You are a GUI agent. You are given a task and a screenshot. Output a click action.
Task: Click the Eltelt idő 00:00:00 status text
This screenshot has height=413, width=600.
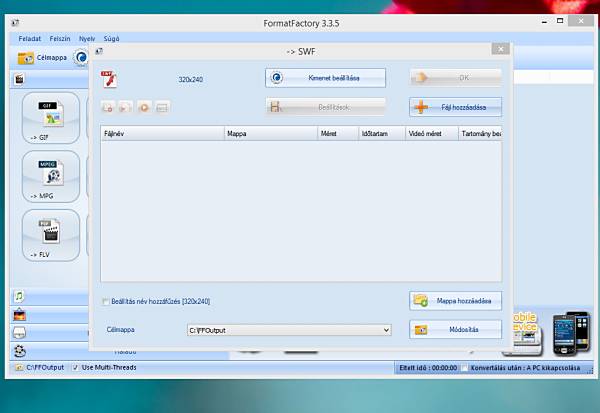428,368
